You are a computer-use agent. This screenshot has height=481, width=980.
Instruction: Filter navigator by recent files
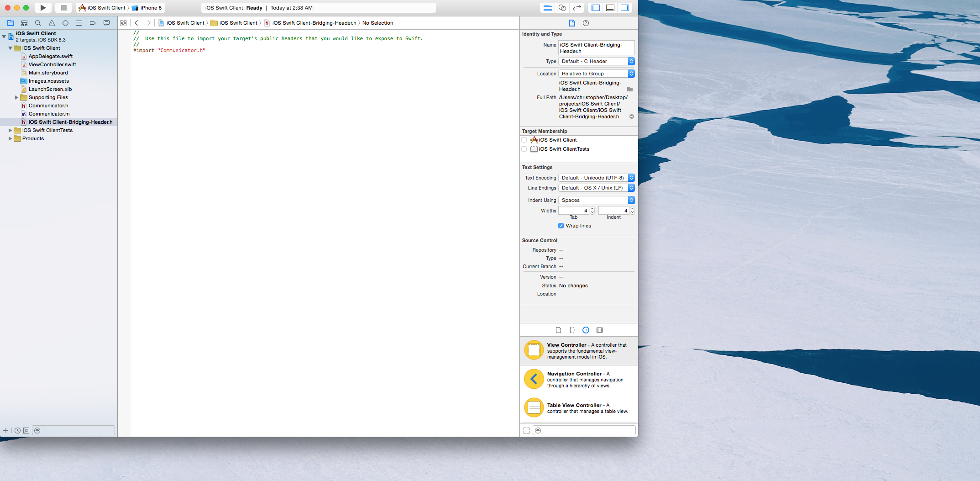click(x=17, y=430)
